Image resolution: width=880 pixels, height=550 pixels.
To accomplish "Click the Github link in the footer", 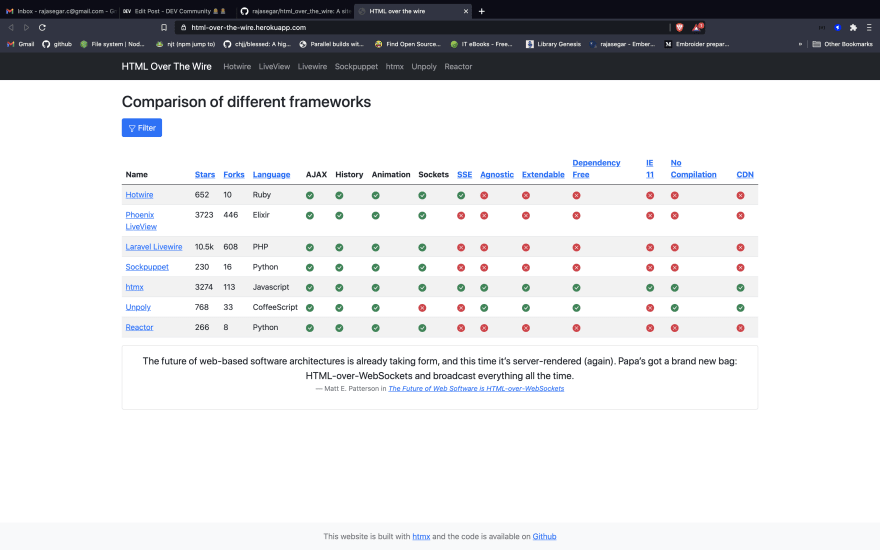I will 544,537.
